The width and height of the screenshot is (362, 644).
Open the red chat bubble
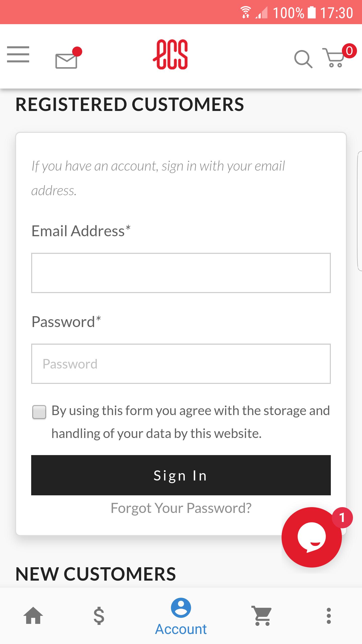tap(312, 537)
